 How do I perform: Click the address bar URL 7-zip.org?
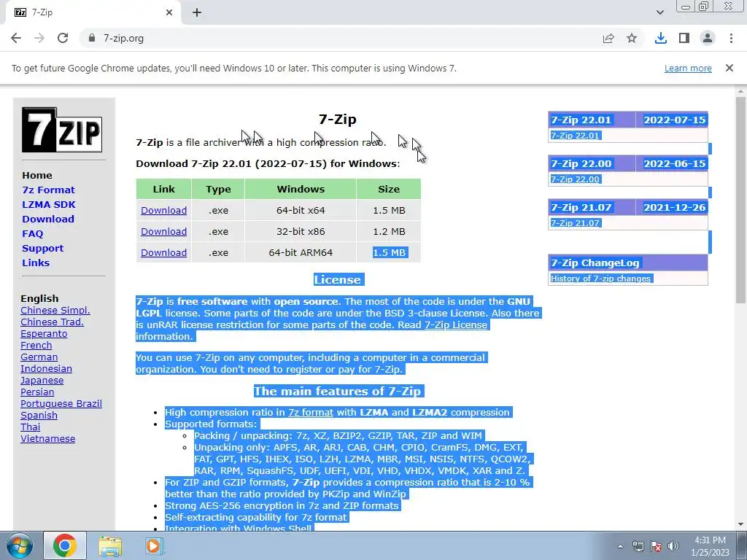pos(123,38)
